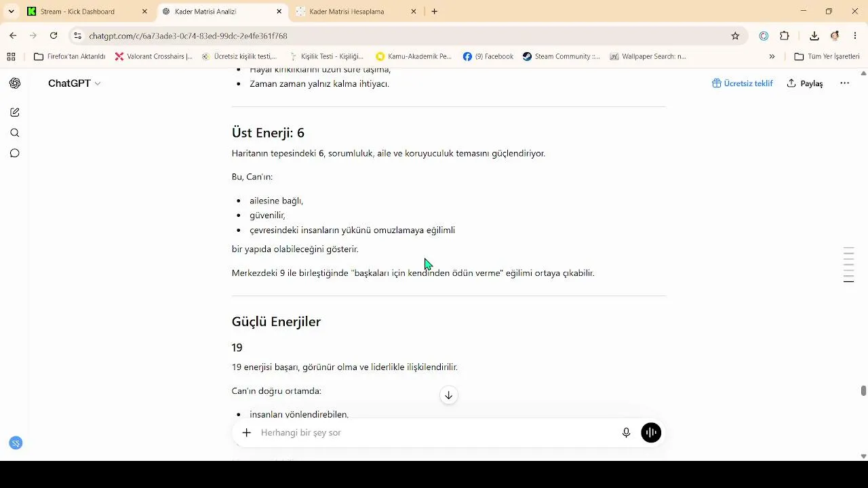
Task: Open the browser downloads icon
Action: click(x=814, y=36)
